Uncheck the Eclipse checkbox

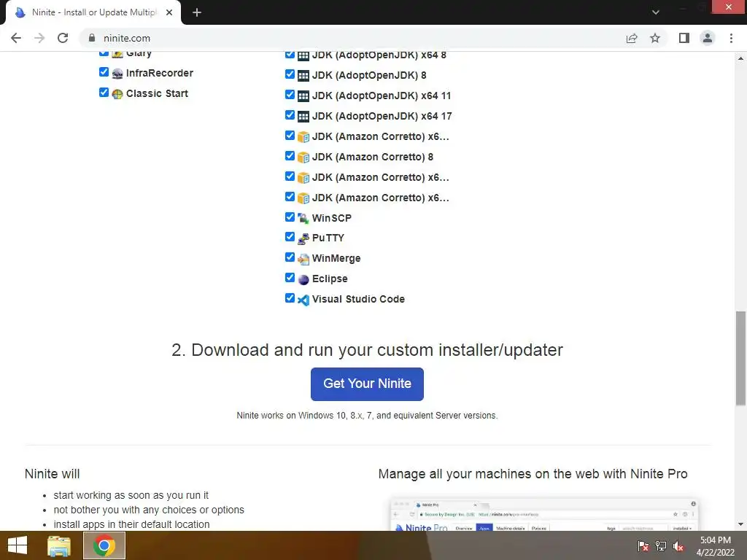click(x=290, y=278)
